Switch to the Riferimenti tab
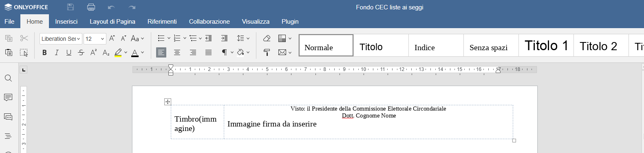 coord(162,21)
